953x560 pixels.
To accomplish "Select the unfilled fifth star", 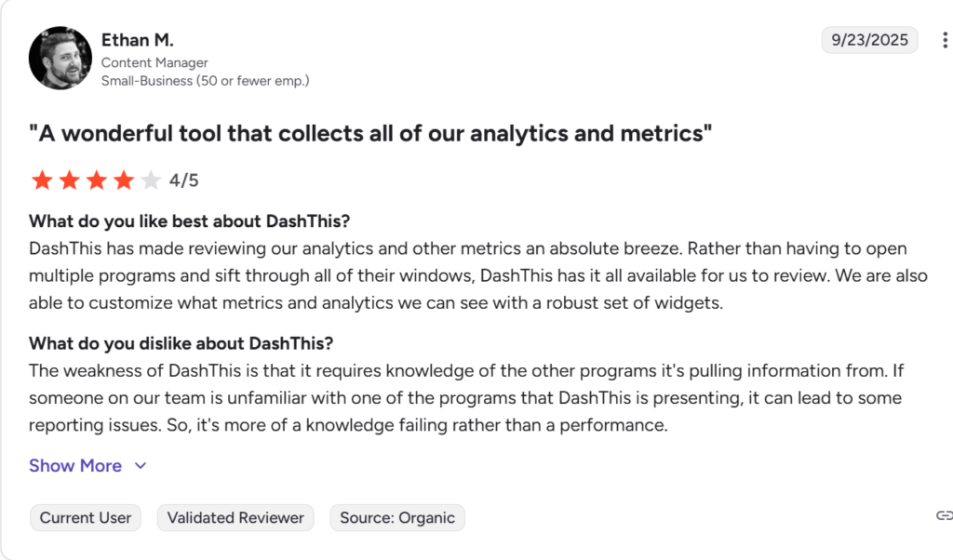I will tap(149, 180).
